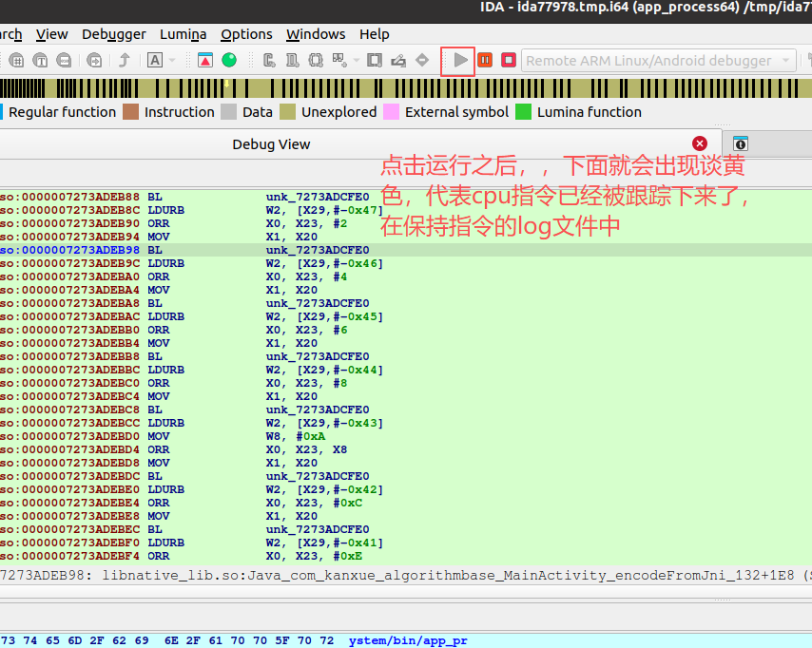Click the orange Pause process button
The height and width of the screenshot is (648, 812).
485,60
